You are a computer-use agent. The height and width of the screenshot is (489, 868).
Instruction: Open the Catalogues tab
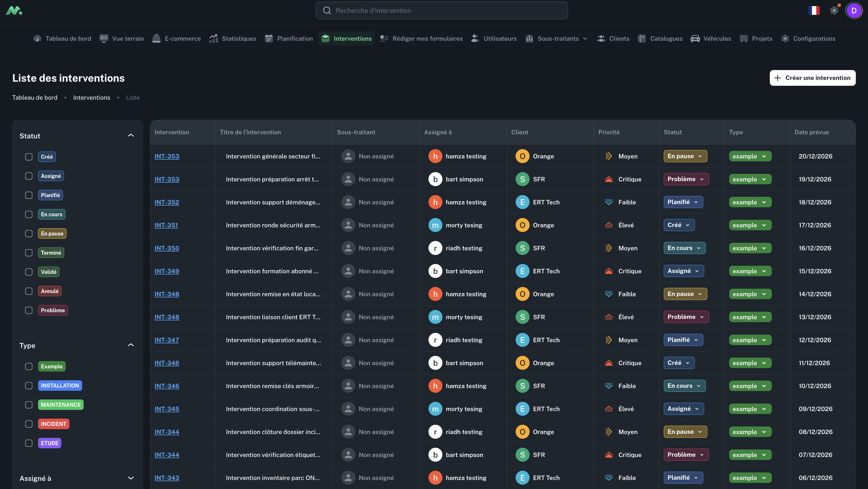[x=660, y=38]
